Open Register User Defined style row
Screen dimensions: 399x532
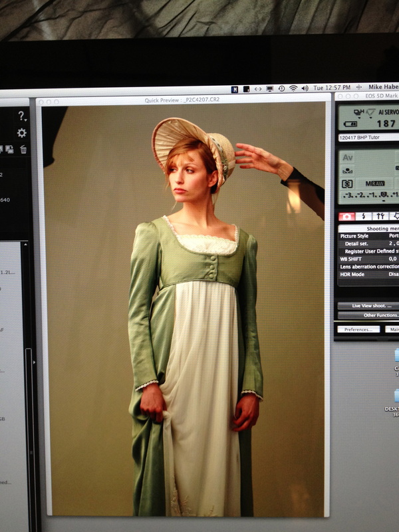(369, 251)
